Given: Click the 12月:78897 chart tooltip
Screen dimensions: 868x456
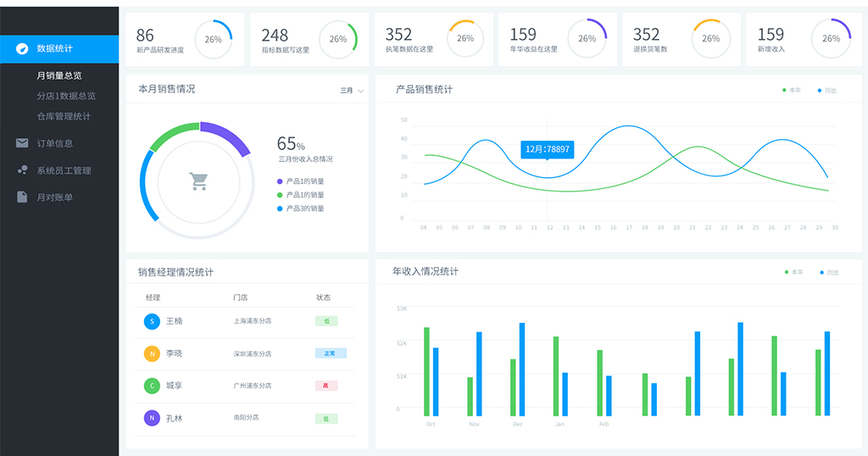Looking at the screenshot, I should (547, 149).
